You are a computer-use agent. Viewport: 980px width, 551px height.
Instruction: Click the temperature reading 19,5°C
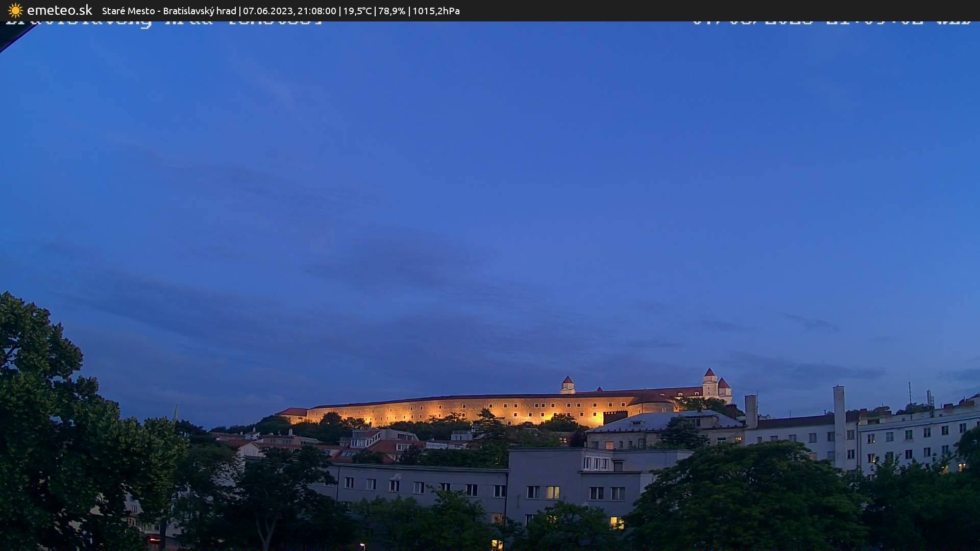point(357,10)
